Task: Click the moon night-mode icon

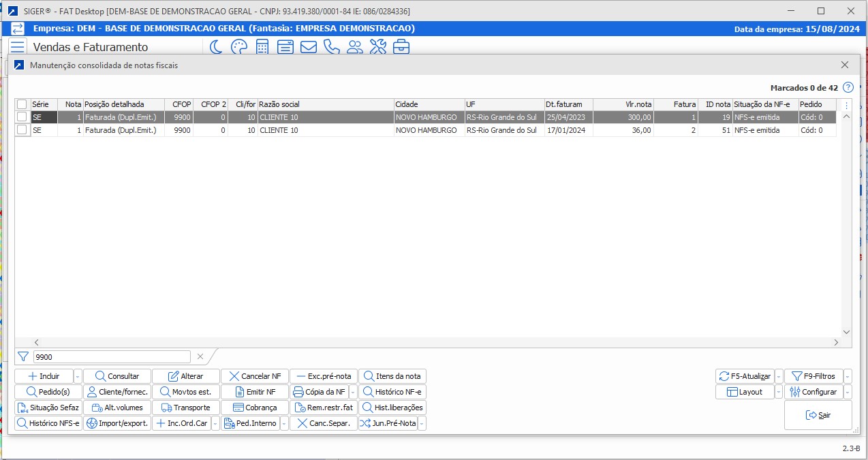Action: point(215,47)
